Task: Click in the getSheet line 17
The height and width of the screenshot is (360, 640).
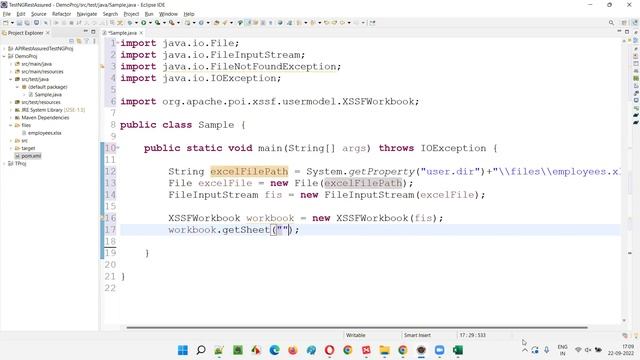Action: tap(370, 230)
